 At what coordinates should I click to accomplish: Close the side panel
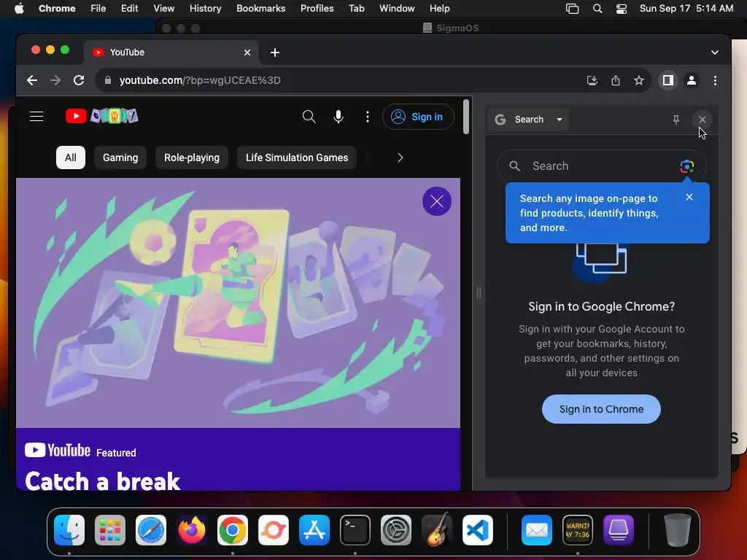tap(703, 120)
